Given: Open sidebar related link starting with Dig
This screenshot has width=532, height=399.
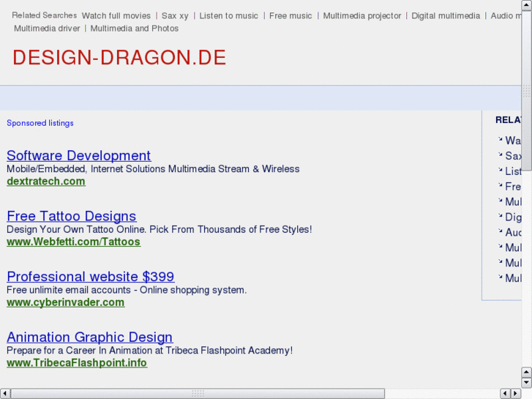Looking at the screenshot, I should click(513, 217).
